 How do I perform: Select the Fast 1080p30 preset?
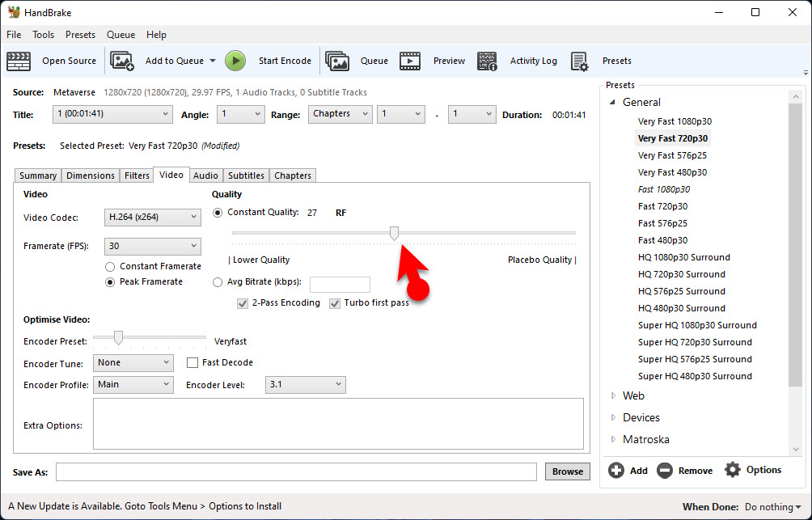(x=664, y=189)
